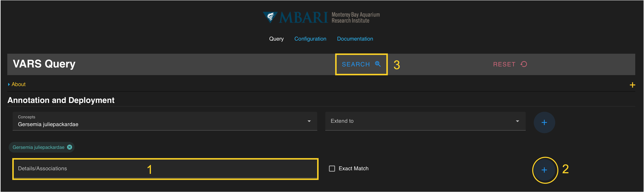Go to the Documentation link
This screenshot has height=192, width=644.
tap(355, 39)
